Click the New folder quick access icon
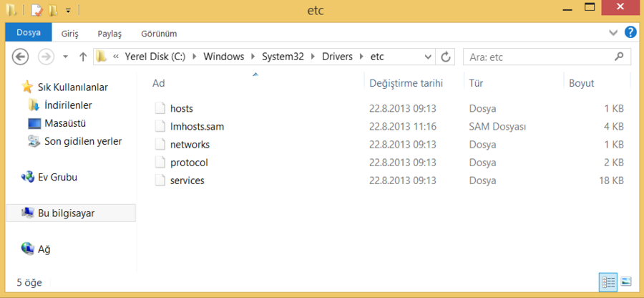The height and width of the screenshot is (298, 644). [53, 11]
